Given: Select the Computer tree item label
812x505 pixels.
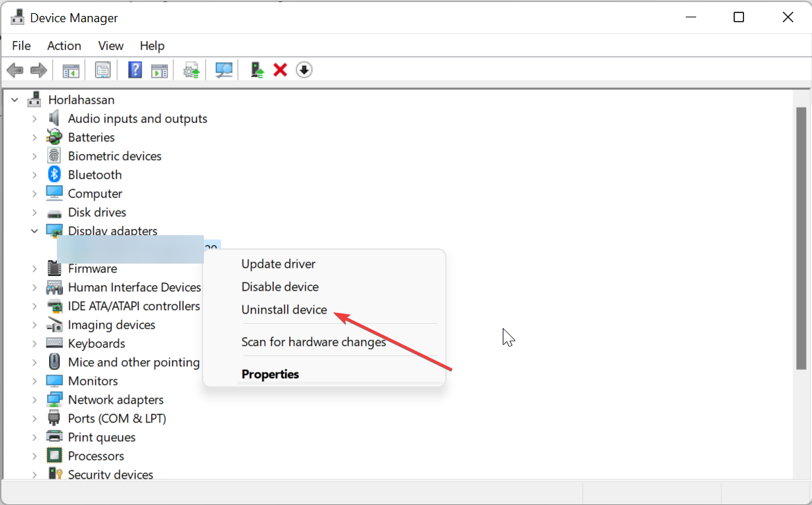Looking at the screenshot, I should click(x=95, y=194).
